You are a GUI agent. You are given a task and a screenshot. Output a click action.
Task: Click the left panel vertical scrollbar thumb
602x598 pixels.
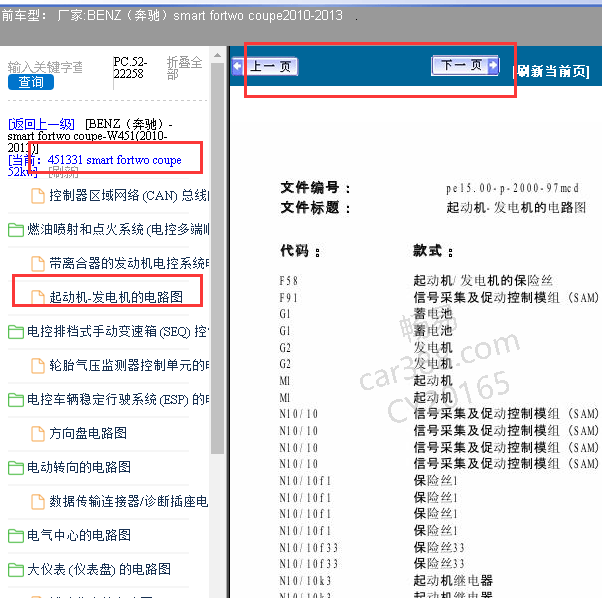pos(217,258)
